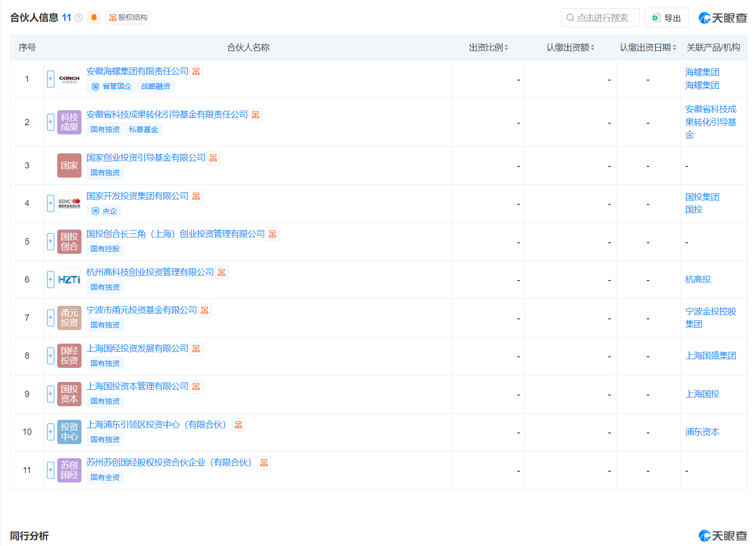The height and width of the screenshot is (546, 756).
Task: Open 苏州苏创国经股权投资合伙企业（有限合伙） link
Action: pyautogui.click(x=170, y=463)
